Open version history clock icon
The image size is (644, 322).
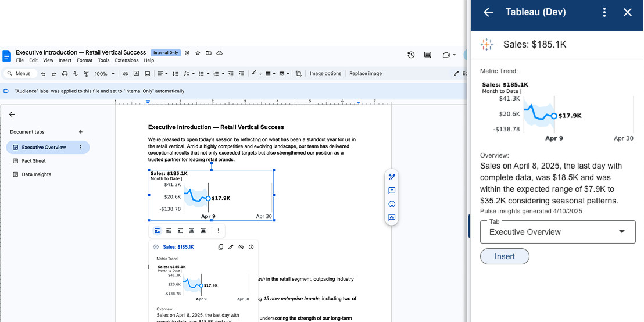pyautogui.click(x=411, y=55)
